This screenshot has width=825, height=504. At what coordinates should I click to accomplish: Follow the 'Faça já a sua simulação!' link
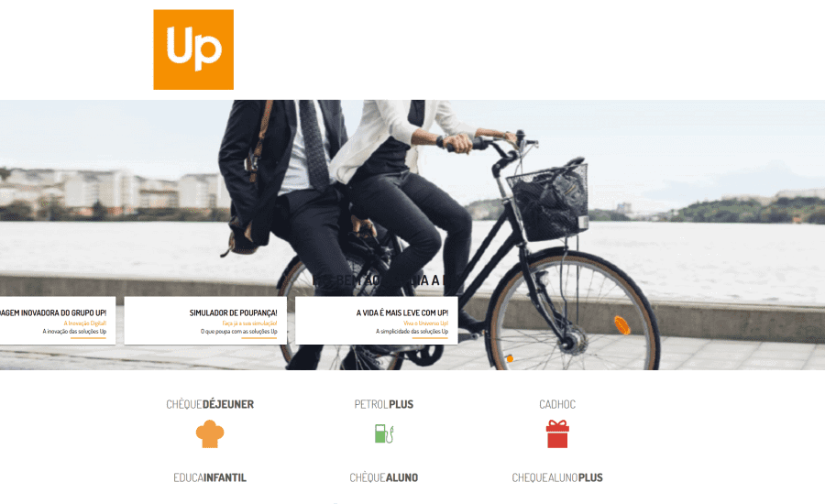pos(249,323)
